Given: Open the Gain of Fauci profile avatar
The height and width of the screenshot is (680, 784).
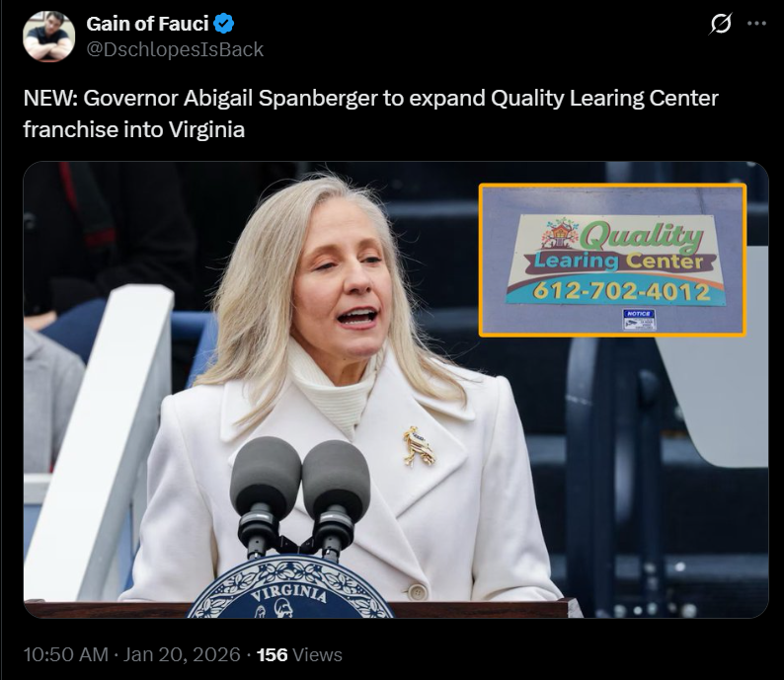Looking at the screenshot, I should pyautogui.click(x=48, y=36).
